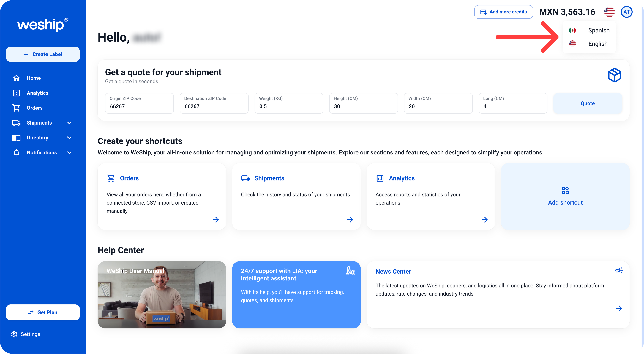Click the Directory book icon in the sidebar
644x354 pixels.
(16, 138)
